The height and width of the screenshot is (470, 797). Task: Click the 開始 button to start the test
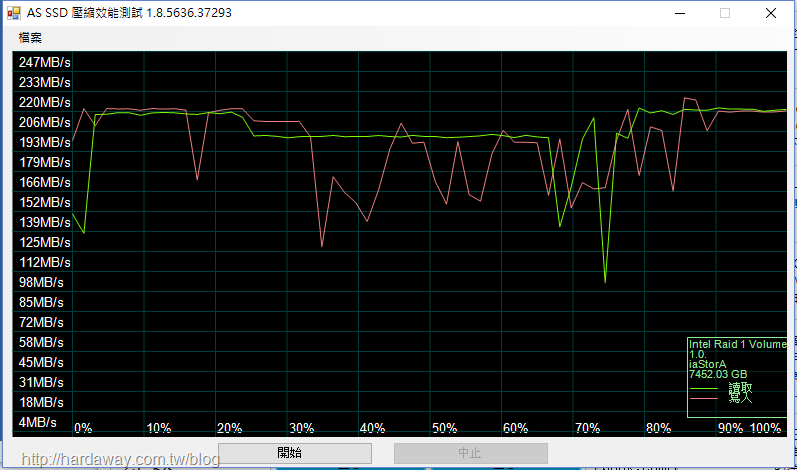point(295,453)
